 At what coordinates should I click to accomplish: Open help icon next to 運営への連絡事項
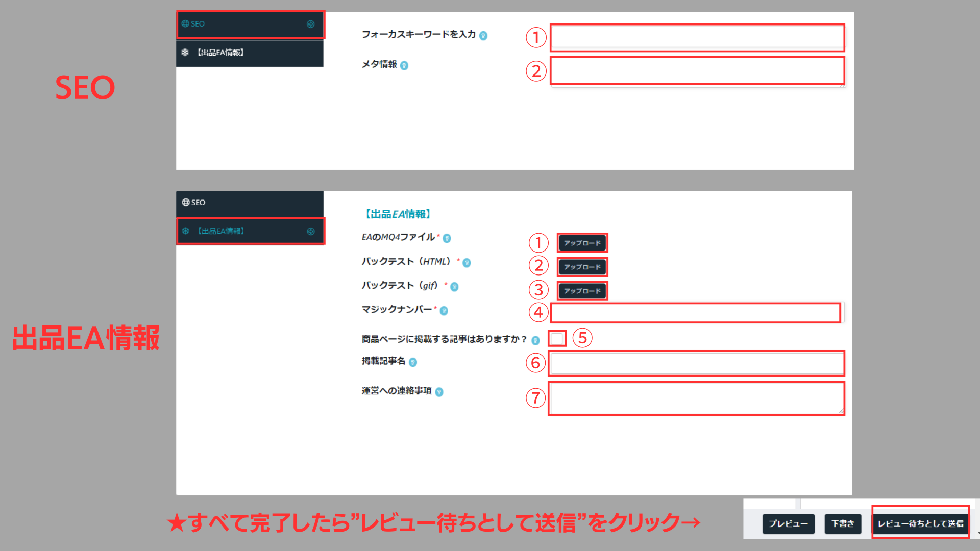point(439,392)
